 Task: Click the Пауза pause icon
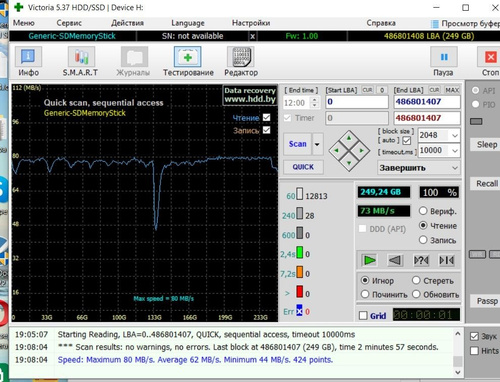tap(443, 61)
